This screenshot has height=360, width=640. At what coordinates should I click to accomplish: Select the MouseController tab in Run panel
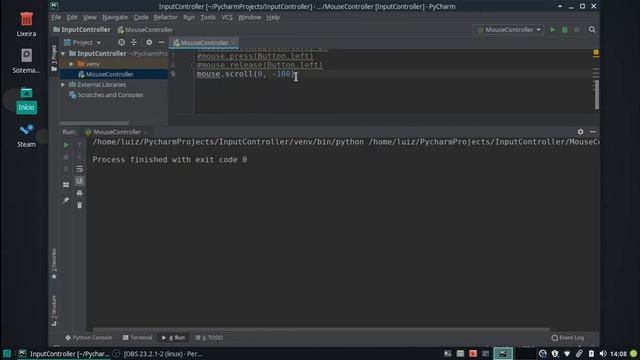(x=116, y=132)
